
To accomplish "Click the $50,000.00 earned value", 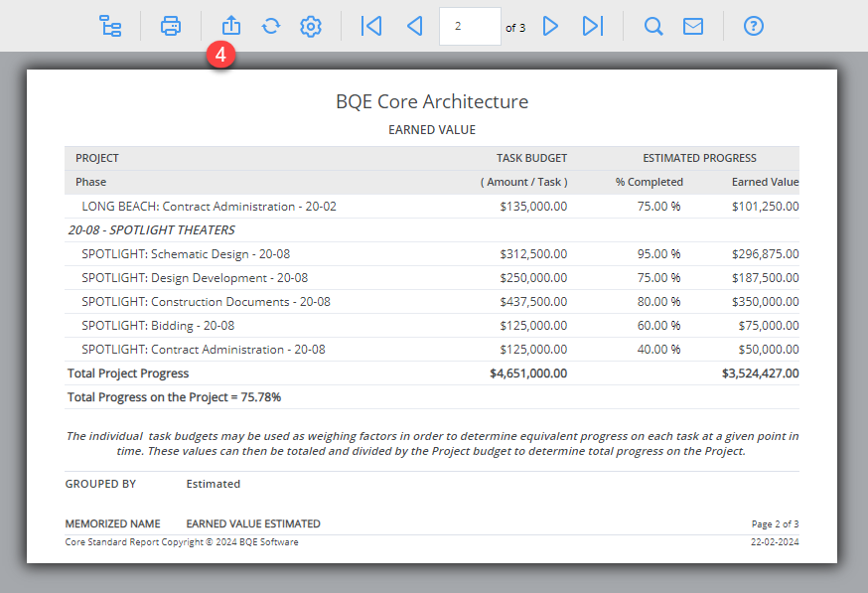I will coord(769,350).
